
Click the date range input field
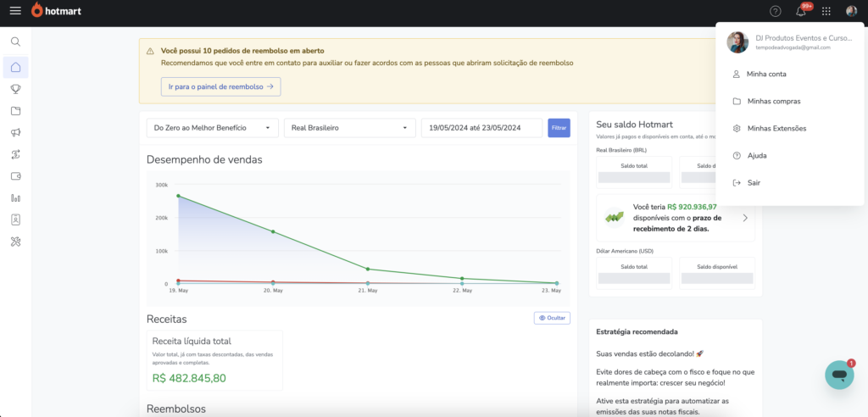[x=481, y=128]
